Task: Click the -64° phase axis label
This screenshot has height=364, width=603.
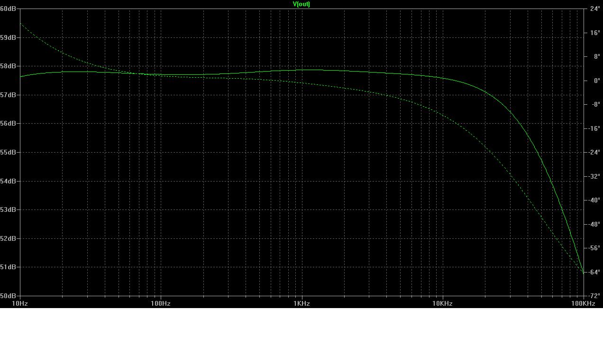Action: coord(595,272)
